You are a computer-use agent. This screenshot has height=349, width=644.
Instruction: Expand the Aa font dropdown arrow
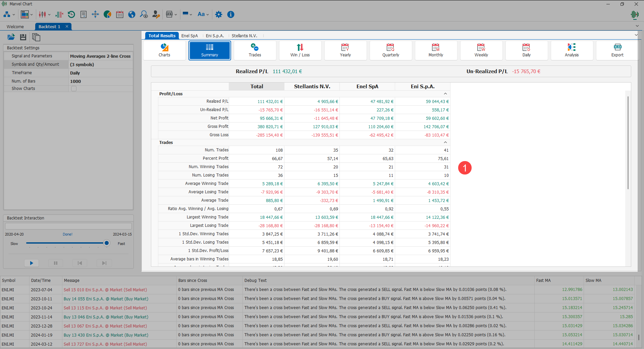tap(208, 15)
